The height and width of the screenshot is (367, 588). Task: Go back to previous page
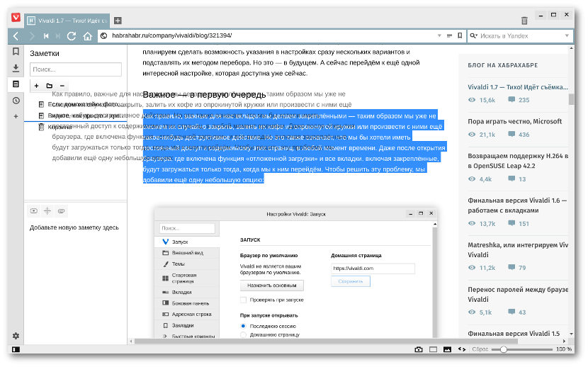[16, 36]
